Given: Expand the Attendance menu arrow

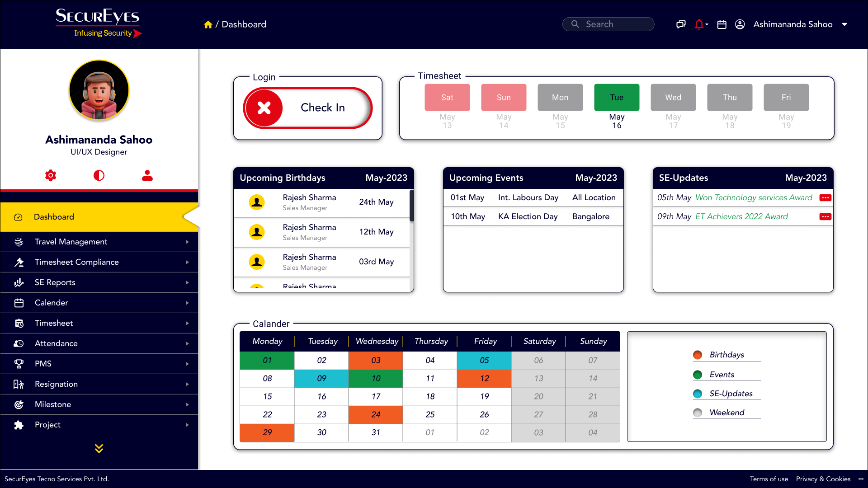Looking at the screenshot, I should click(187, 343).
